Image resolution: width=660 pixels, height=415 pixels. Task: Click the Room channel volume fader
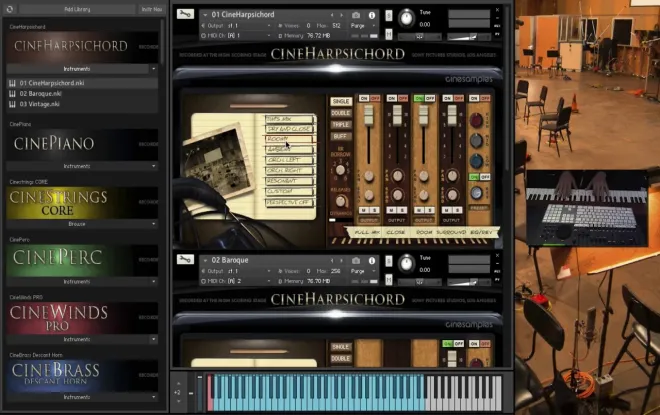(424, 115)
